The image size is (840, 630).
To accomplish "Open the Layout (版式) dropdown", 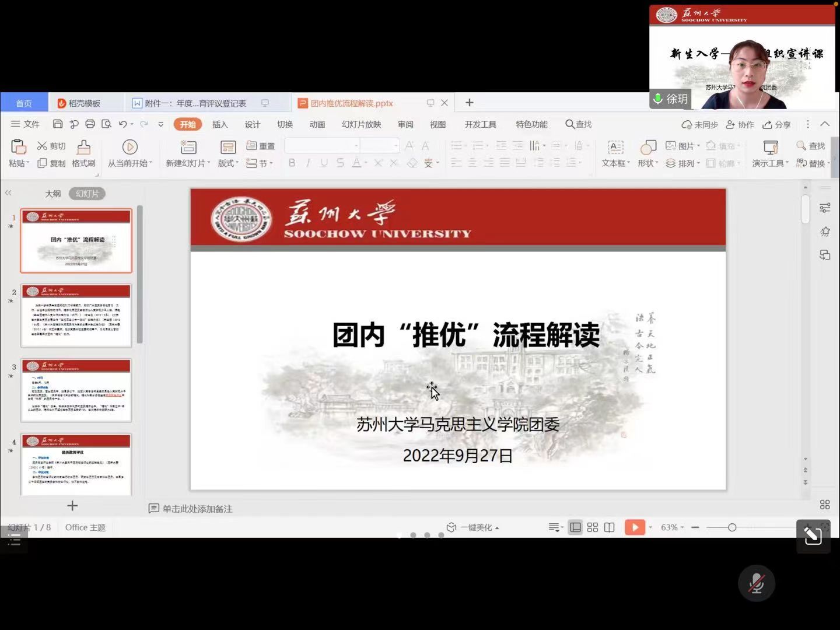I will (x=228, y=163).
